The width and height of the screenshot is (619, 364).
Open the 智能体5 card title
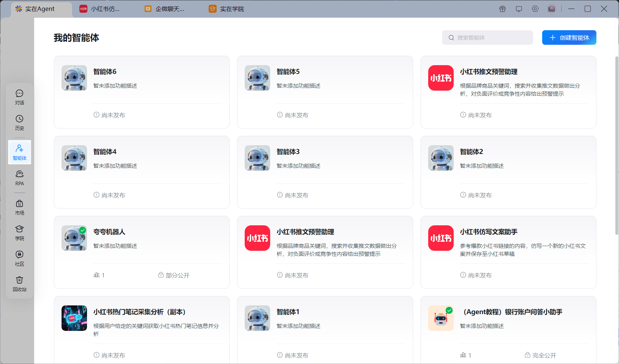(288, 72)
